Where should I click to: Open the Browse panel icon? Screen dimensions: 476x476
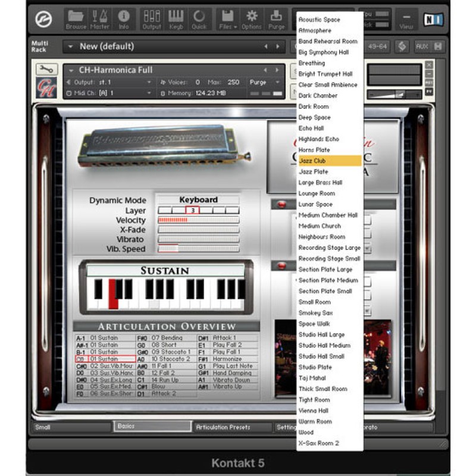pos(76,18)
